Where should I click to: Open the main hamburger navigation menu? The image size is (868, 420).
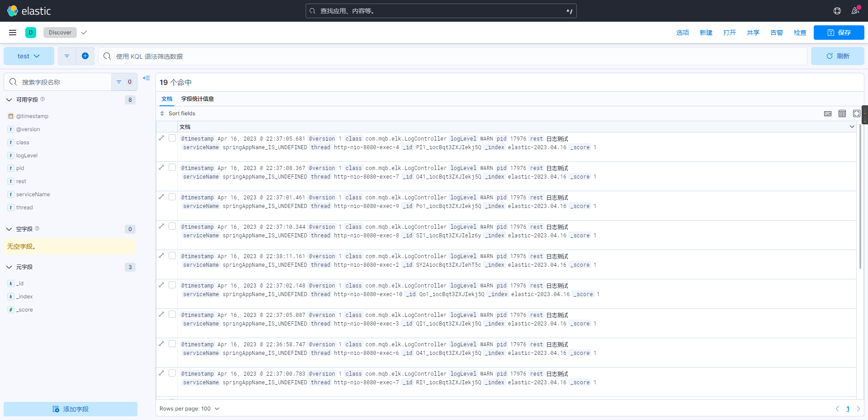(13, 33)
